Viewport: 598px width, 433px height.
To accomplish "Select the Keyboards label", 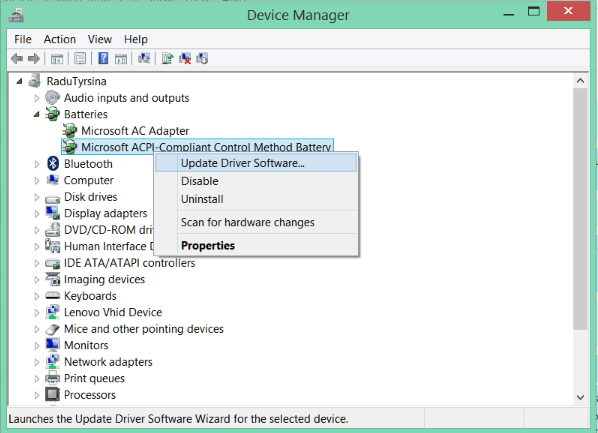I will coord(90,296).
